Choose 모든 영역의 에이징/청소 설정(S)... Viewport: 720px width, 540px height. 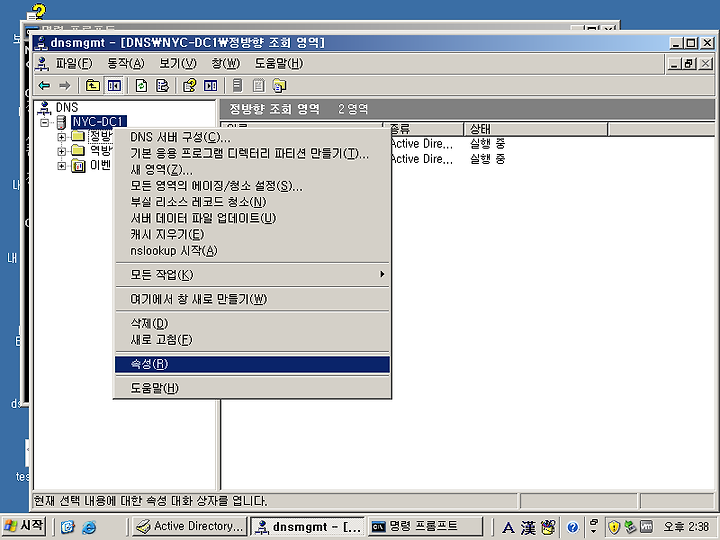click(x=252, y=186)
